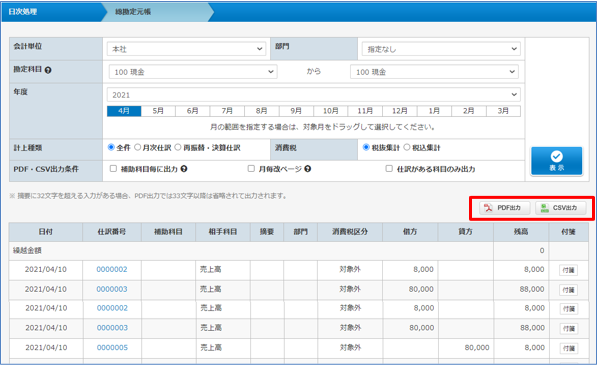The width and height of the screenshot is (597, 365).
Task: Click the PDF出力 export icon button
Action: [x=504, y=208]
